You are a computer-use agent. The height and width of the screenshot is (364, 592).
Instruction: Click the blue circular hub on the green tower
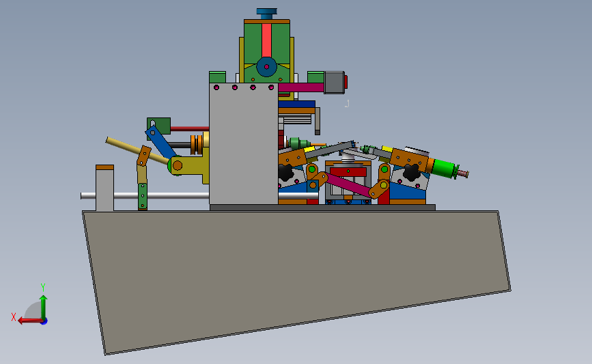pos(266,67)
